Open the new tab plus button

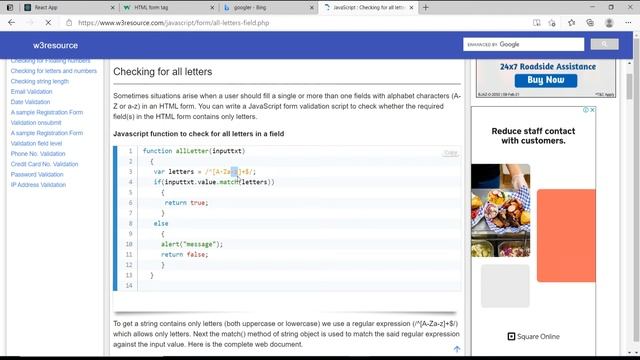(x=426, y=7)
